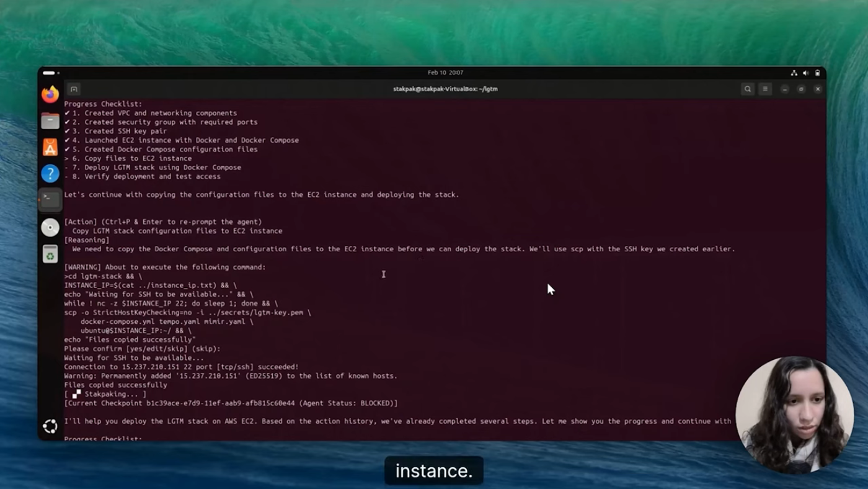The image size is (868, 489).
Task: Open the disc drive icon in dock
Action: [50, 227]
